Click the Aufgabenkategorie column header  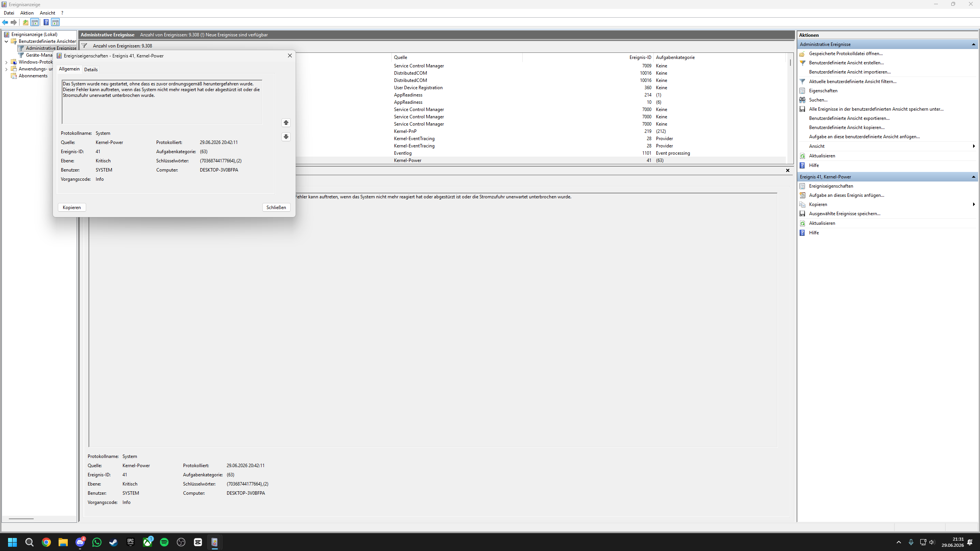point(719,57)
